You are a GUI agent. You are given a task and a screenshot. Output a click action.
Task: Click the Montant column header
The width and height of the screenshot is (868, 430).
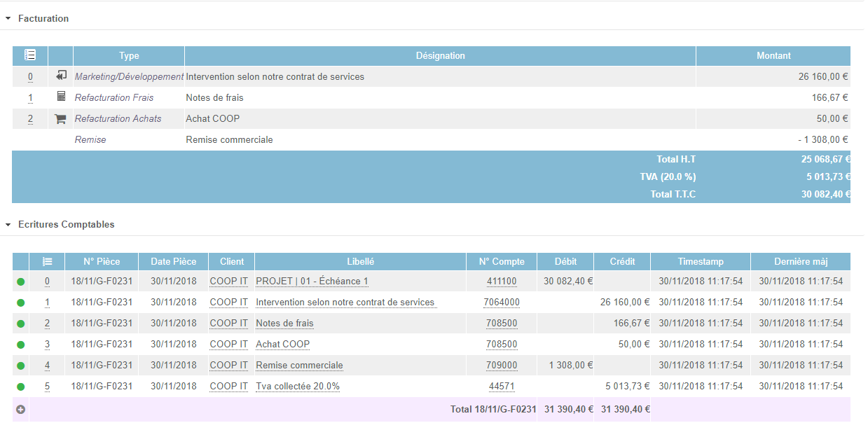tap(773, 55)
